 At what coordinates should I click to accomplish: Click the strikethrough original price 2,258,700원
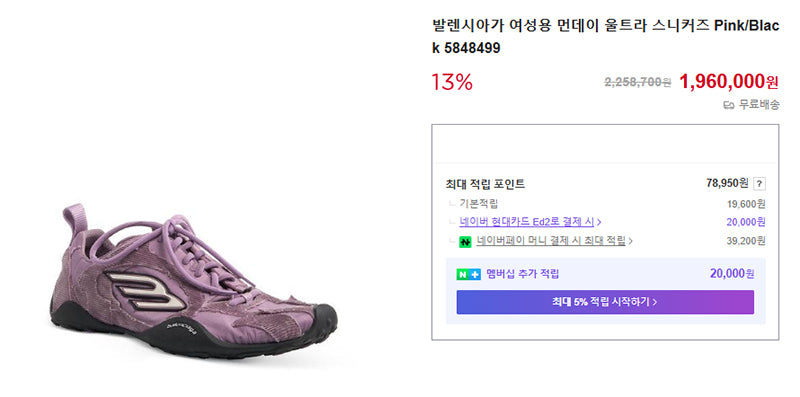pyautogui.click(x=638, y=82)
